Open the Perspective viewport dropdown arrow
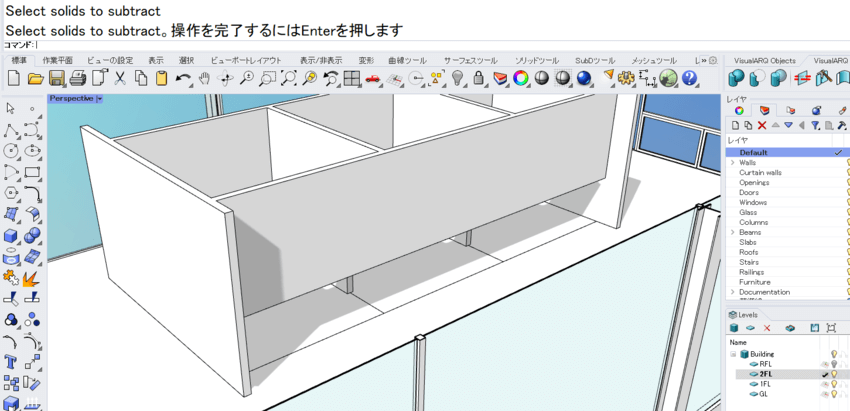Image resolution: width=850 pixels, height=411 pixels. [x=100, y=99]
